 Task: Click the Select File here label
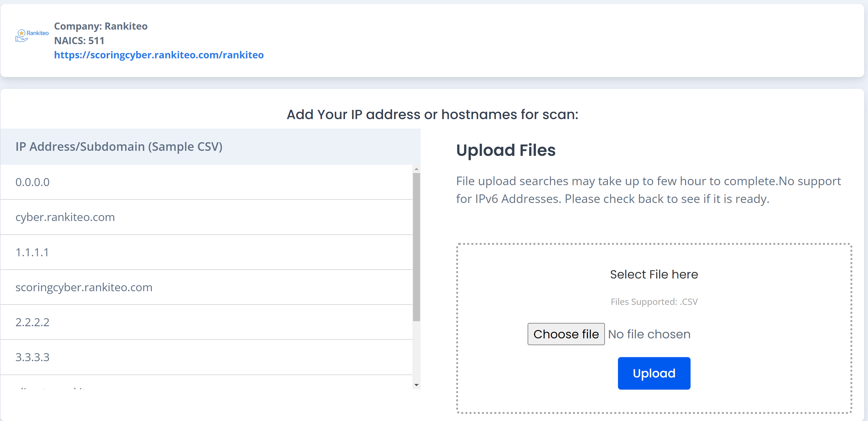[x=654, y=274]
